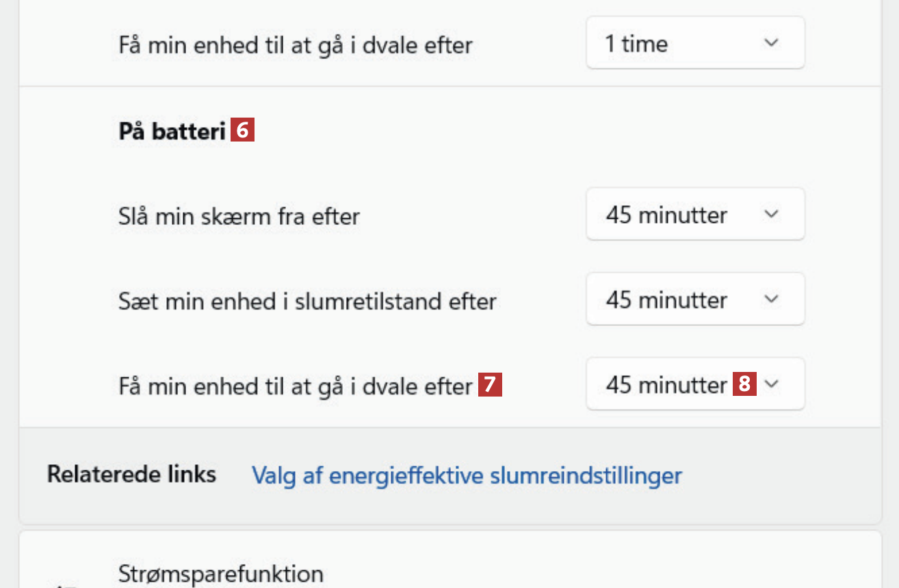Click the chevron arrow in the "1 time" box
Screen dimensions: 899x588
click(771, 43)
